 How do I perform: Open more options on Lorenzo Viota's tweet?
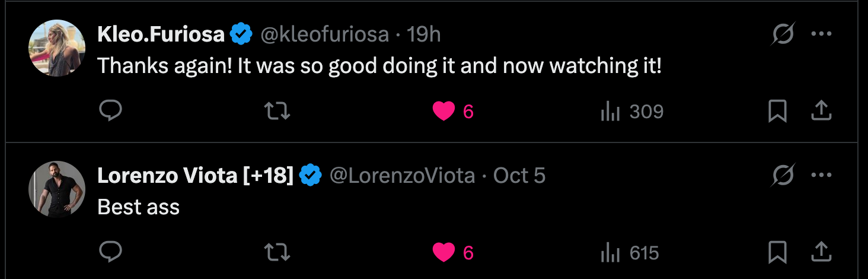click(x=821, y=176)
